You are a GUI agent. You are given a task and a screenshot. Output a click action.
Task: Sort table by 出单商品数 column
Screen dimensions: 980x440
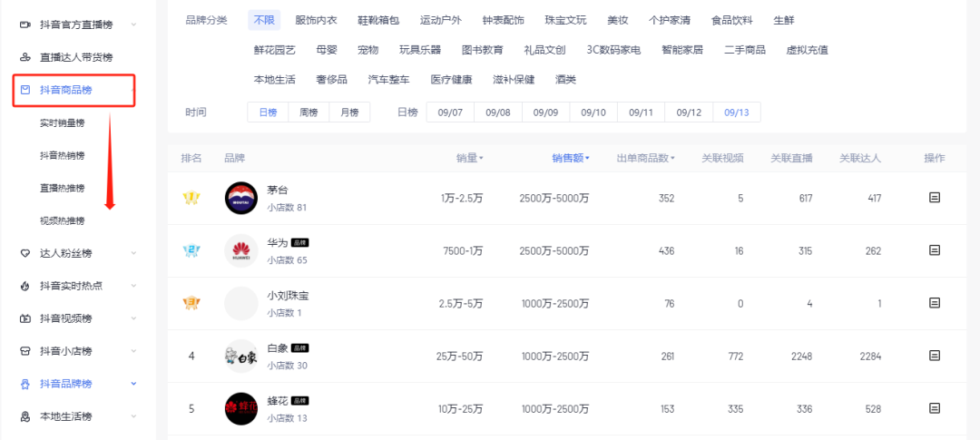[x=646, y=158]
